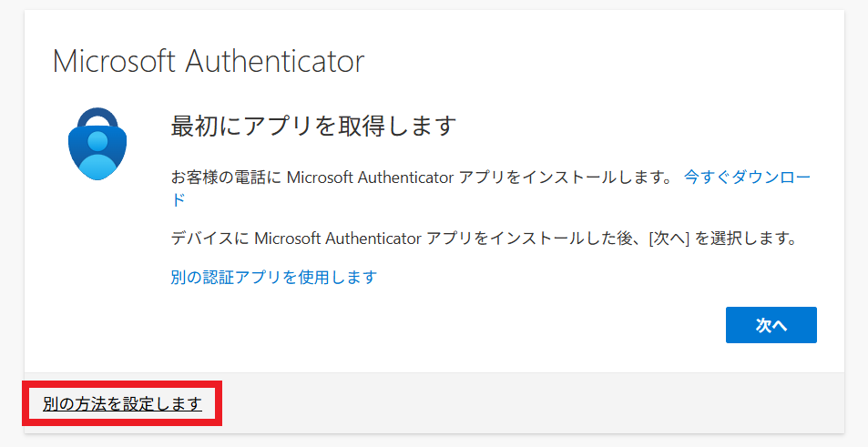Click the 最初にアプリを取得します heading
The width and height of the screenshot is (868, 447).
tap(314, 127)
